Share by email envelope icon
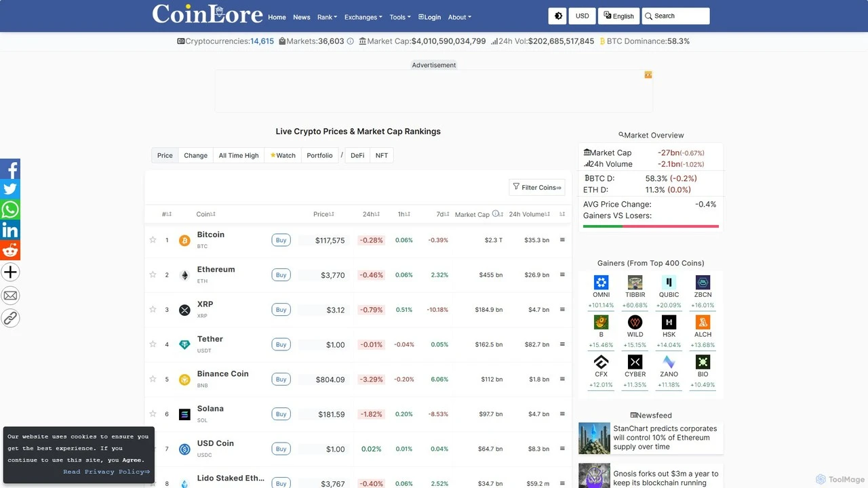Screen dimensions: 868x488 coord(10,296)
